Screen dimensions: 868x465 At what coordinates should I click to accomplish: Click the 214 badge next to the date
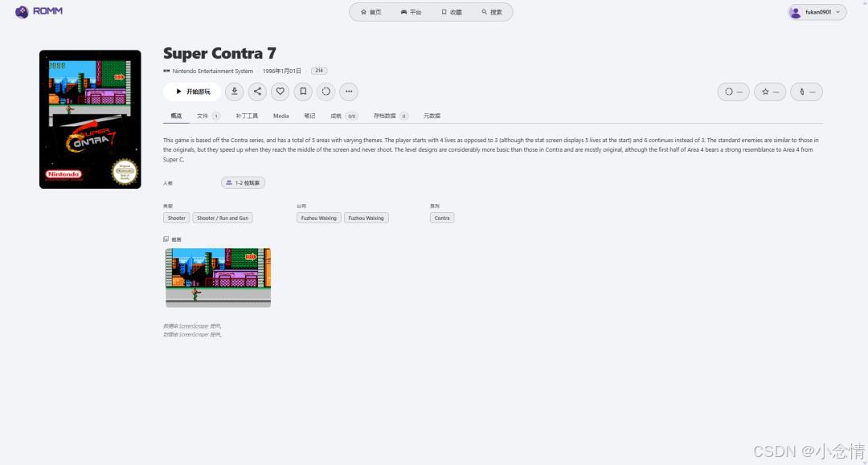(x=319, y=71)
